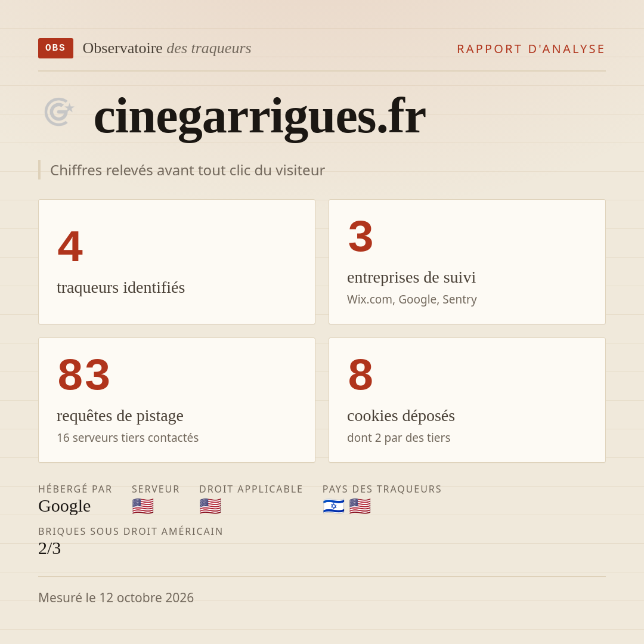Click the red OBS logo badge
Image resolution: width=644 pixels, height=644 pixels.
click(x=55, y=48)
